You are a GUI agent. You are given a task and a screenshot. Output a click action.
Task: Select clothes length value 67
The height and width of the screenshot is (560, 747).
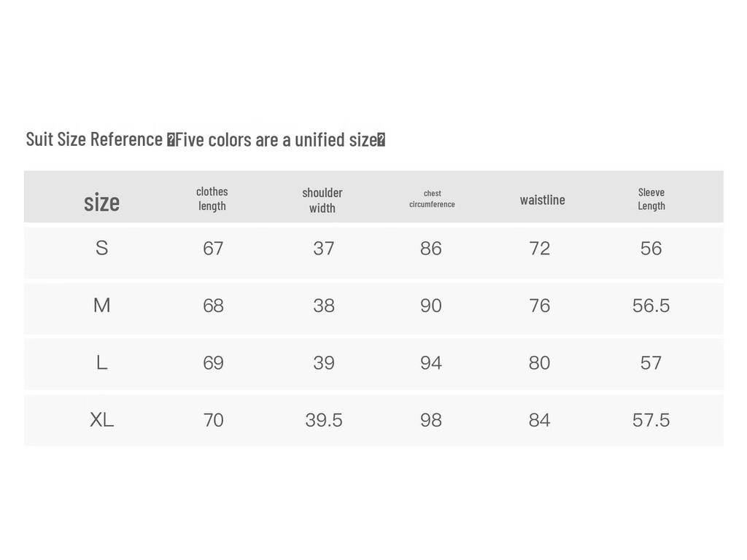coord(213,249)
